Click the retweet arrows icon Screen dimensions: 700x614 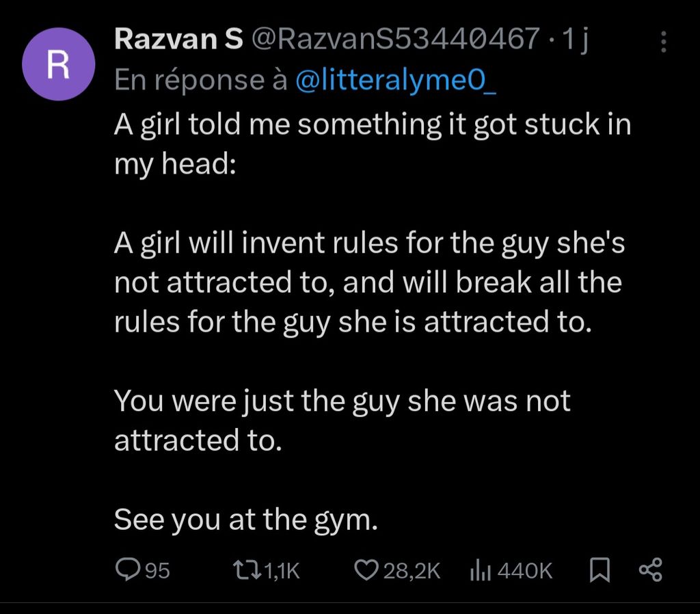click(245, 570)
